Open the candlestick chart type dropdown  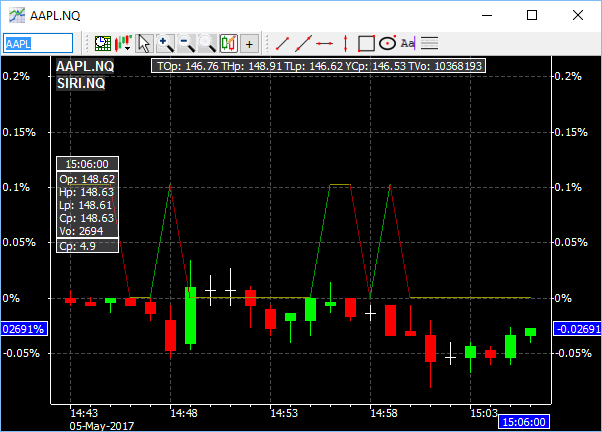click(x=124, y=43)
